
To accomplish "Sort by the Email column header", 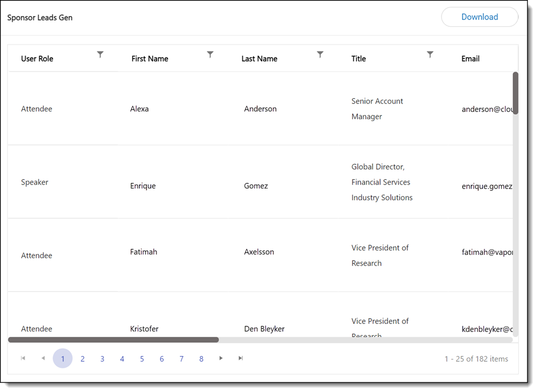I will [x=470, y=59].
